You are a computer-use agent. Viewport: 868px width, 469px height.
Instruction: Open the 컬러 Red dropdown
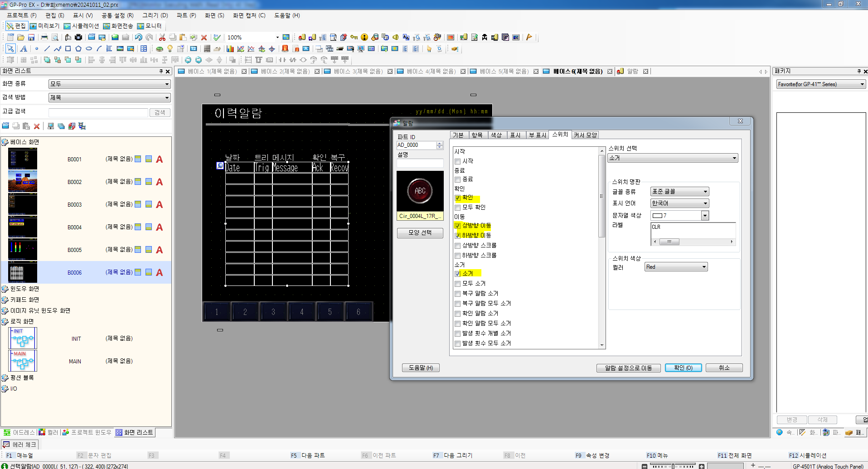click(x=676, y=267)
